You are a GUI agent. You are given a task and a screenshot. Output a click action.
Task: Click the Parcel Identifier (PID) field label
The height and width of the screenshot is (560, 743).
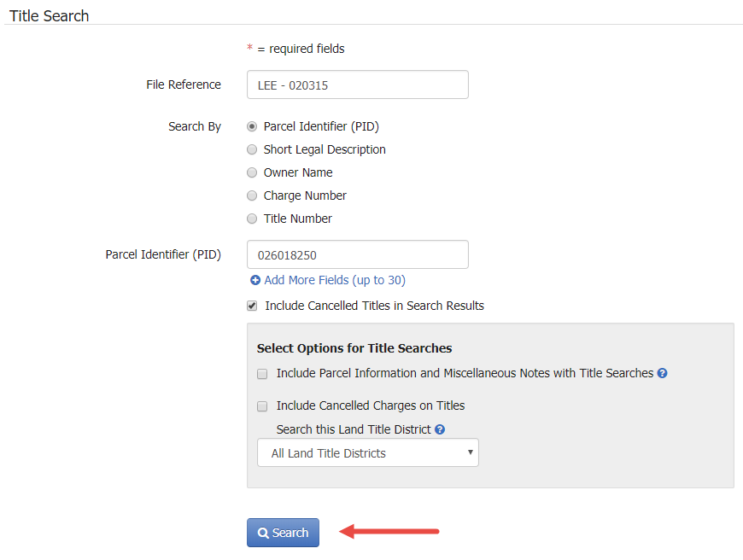click(x=163, y=254)
